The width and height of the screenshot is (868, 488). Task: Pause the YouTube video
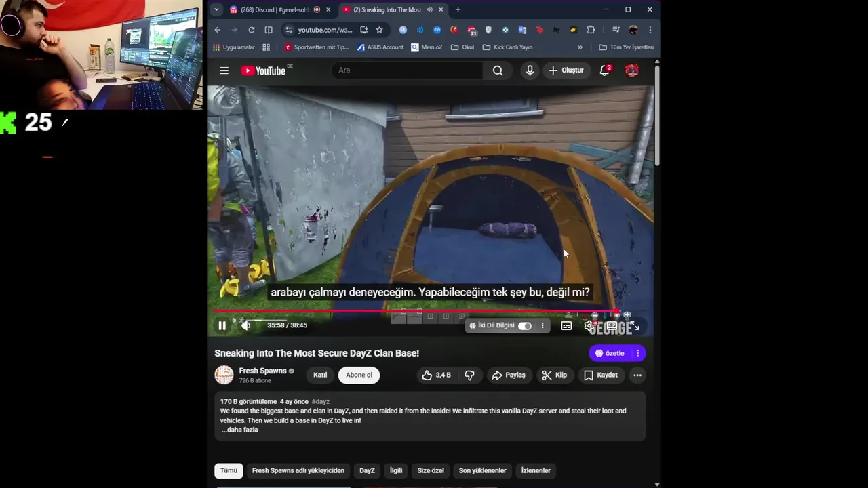coord(222,325)
